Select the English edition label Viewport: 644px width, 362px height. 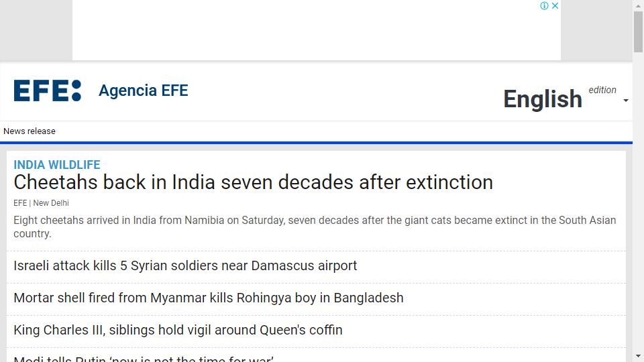click(x=543, y=99)
